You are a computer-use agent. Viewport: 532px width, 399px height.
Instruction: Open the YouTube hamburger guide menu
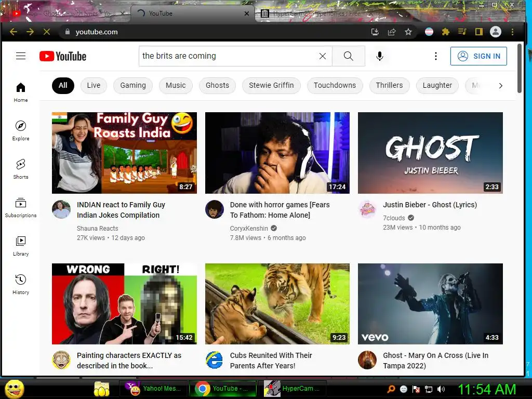[x=21, y=56]
